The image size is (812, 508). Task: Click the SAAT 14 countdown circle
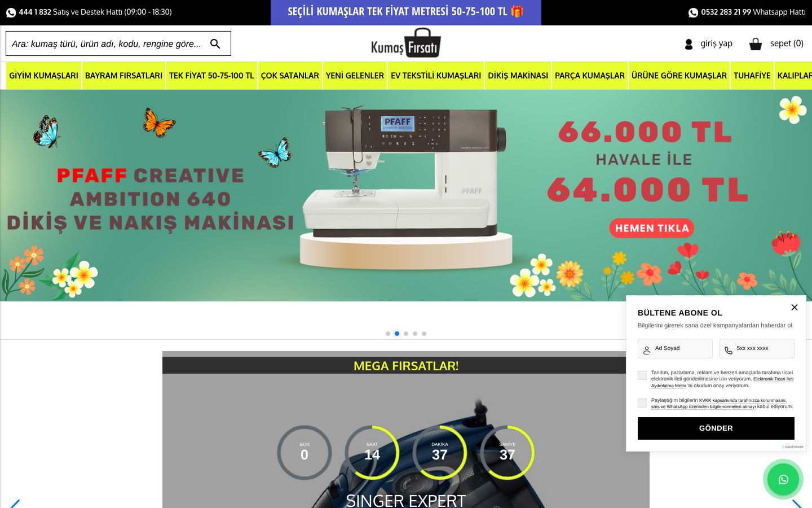tap(372, 453)
